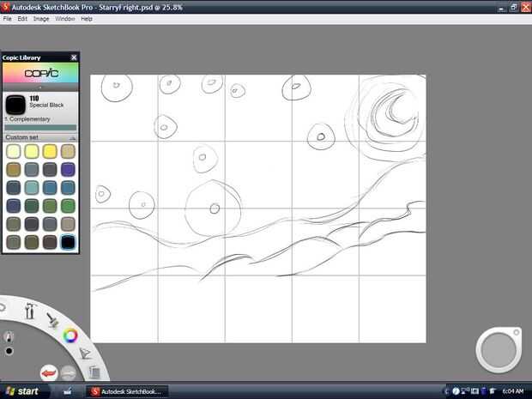Click the small handle arrow below Copic banner
The width and height of the screenshot is (532, 399).
tap(40, 88)
